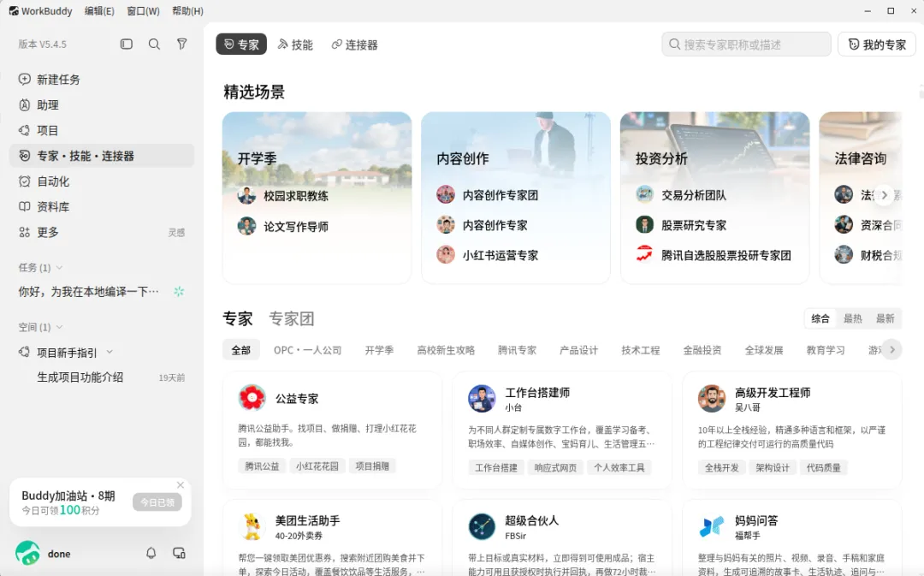Switch sorting to 最新
The image size is (924, 576).
pyautogui.click(x=885, y=319)
